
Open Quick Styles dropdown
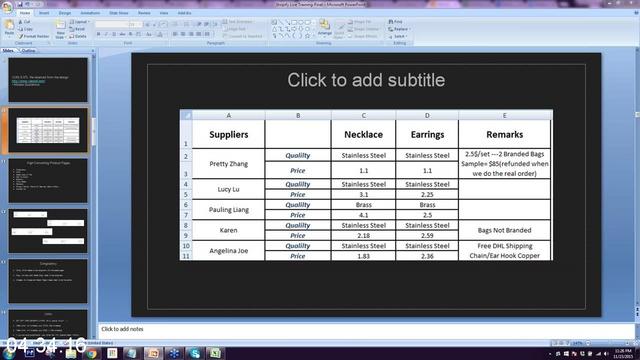click(x=339, y=30)
